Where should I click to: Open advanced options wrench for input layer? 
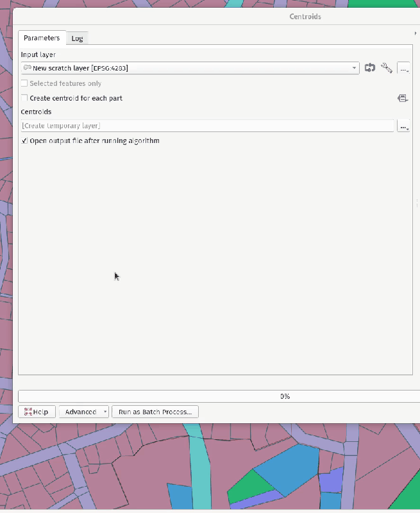pyautogui.click(x=387, y=68)
